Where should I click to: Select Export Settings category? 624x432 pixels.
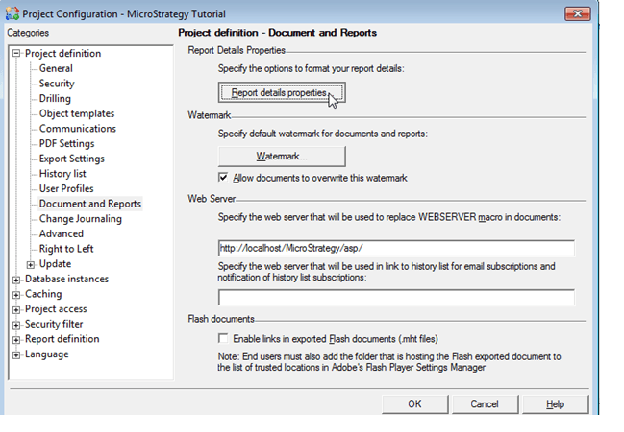(71, 158)
